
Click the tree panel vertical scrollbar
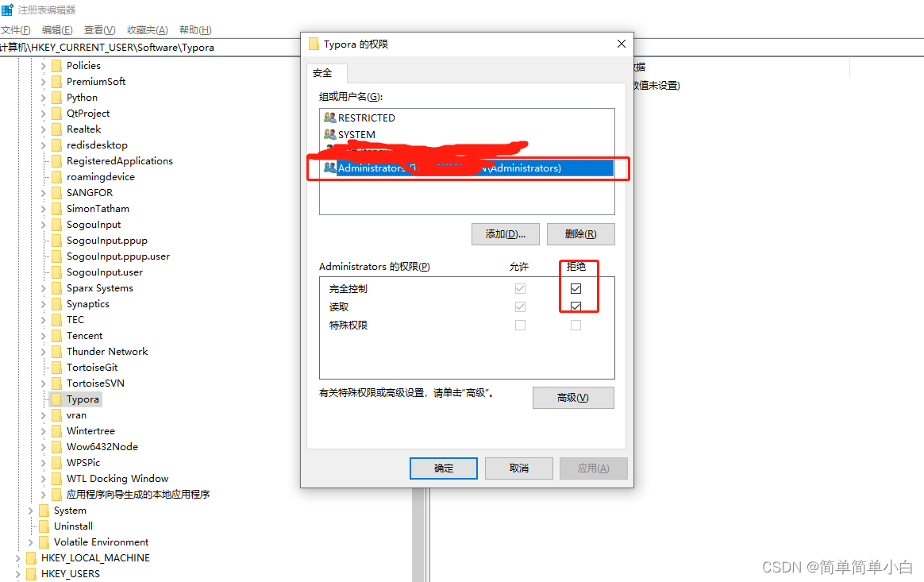418,535
